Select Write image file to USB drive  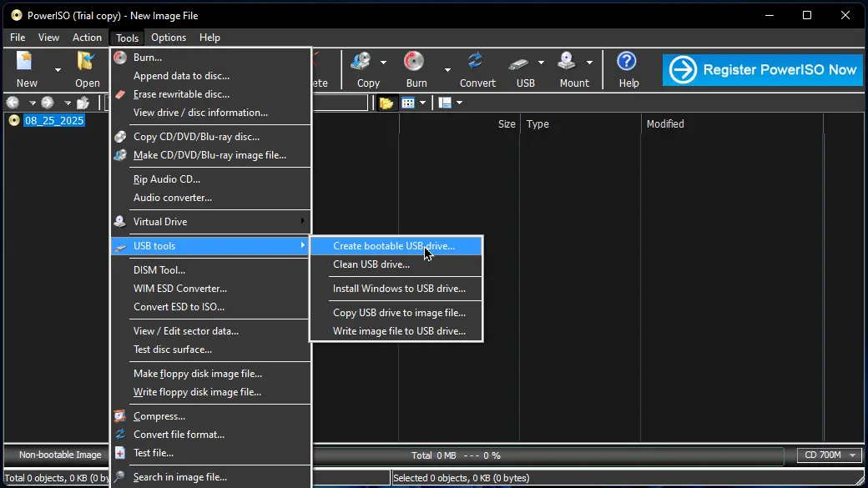tap(399, 331)
